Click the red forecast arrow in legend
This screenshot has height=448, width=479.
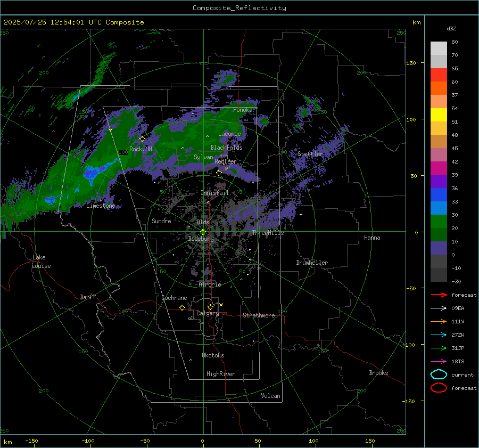tap(439, 295)
